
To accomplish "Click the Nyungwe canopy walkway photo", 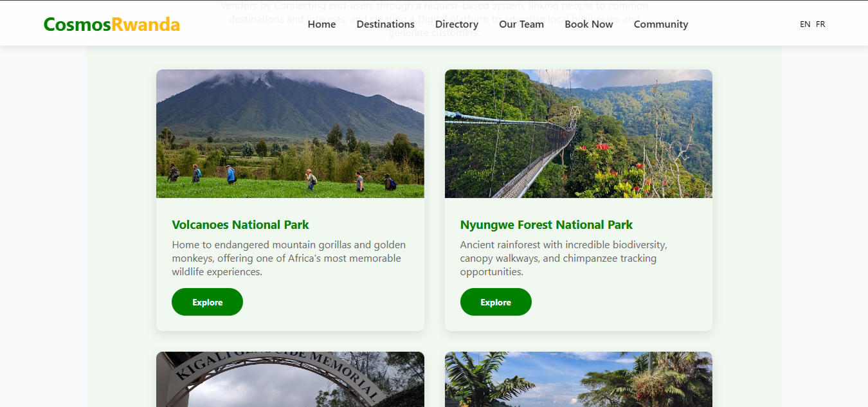I will click(x=578, y=134).
